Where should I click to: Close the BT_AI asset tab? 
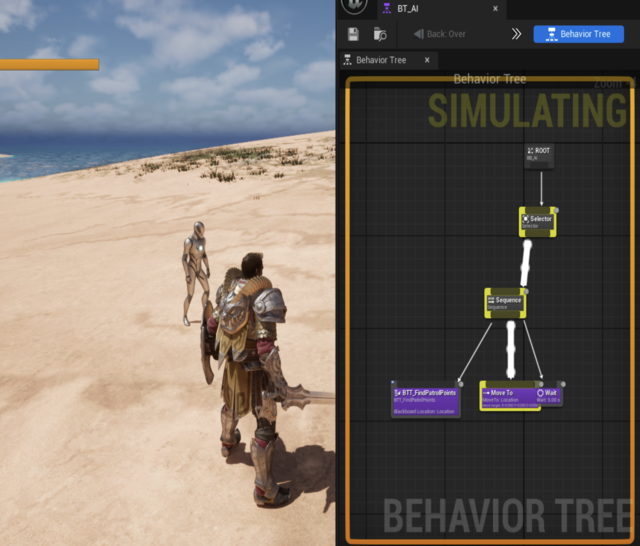(x=495, y=9)
